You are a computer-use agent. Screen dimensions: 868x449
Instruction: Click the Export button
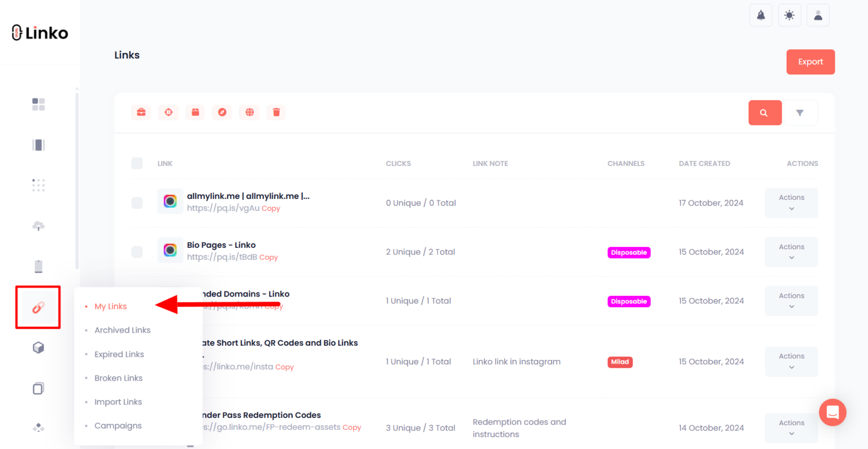click(x=810, y=62)
